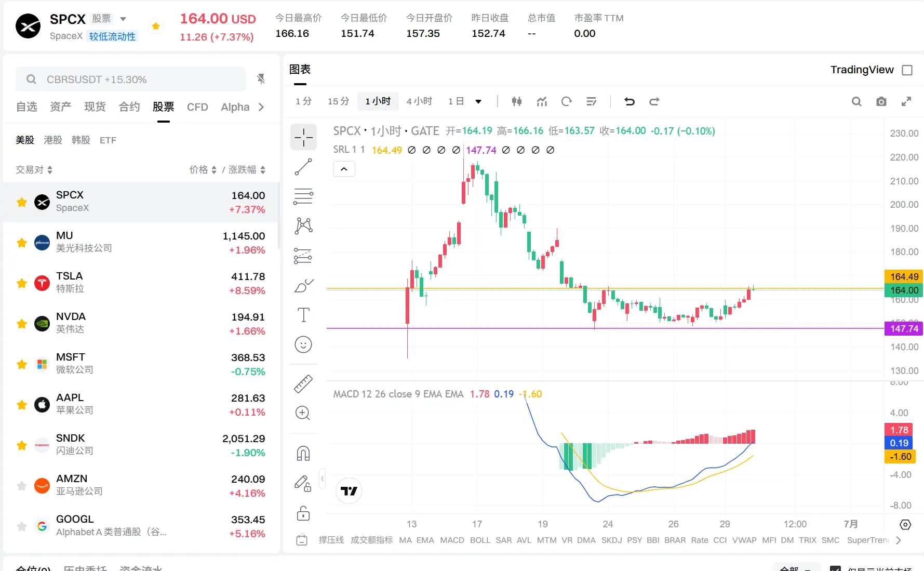Click the 较低流动性 tag link
Viewport: 924px width, 571px height.
click(112, 36)
